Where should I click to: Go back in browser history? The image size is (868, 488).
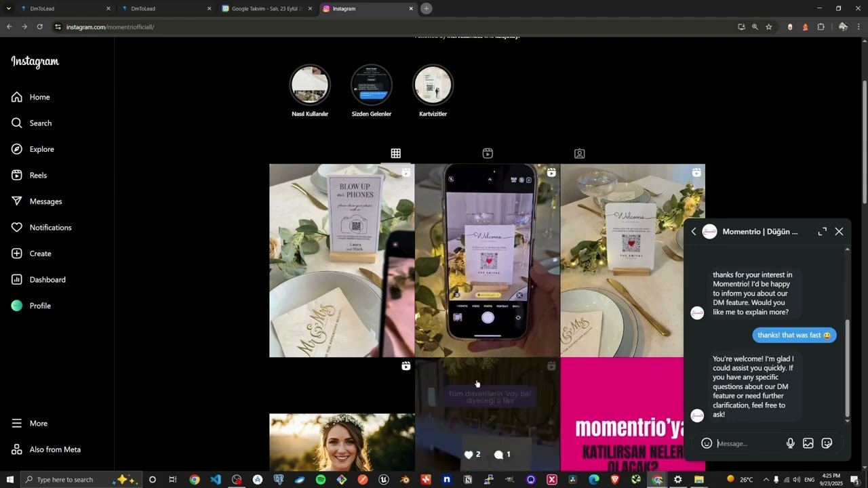(x=9, y=27)
